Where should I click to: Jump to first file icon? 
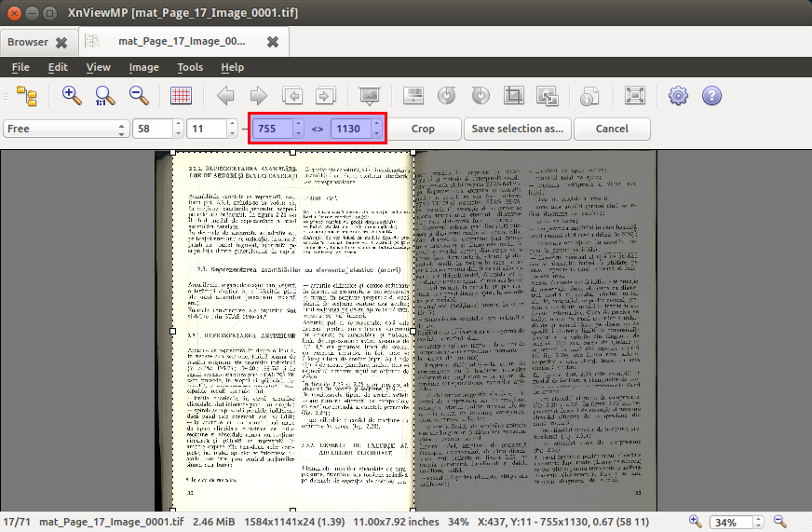(292, 96)
